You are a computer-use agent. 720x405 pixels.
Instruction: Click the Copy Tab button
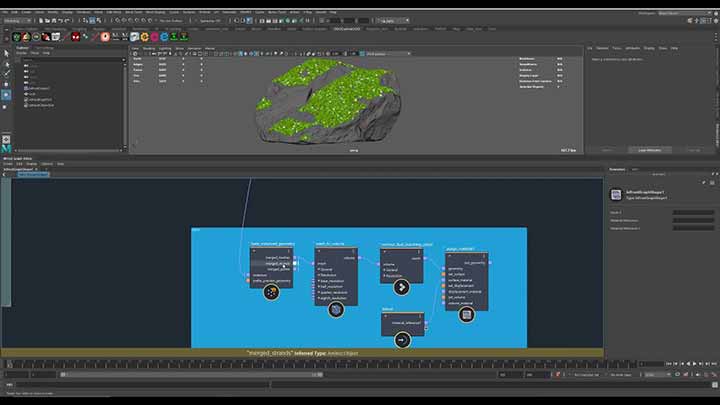pos(694,150)
